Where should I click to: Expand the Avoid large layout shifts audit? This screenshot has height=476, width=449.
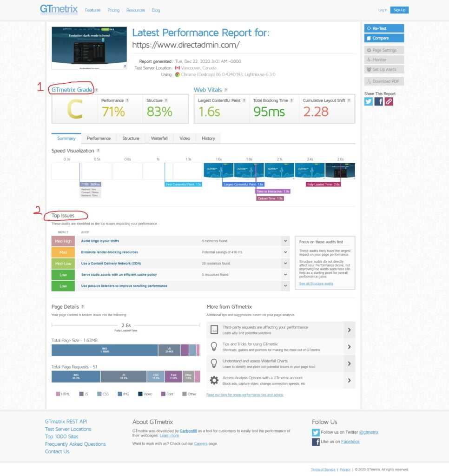point(285,241)
